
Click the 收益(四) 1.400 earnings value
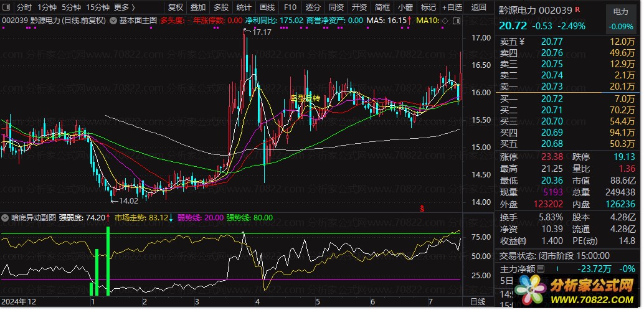(552, 241)
